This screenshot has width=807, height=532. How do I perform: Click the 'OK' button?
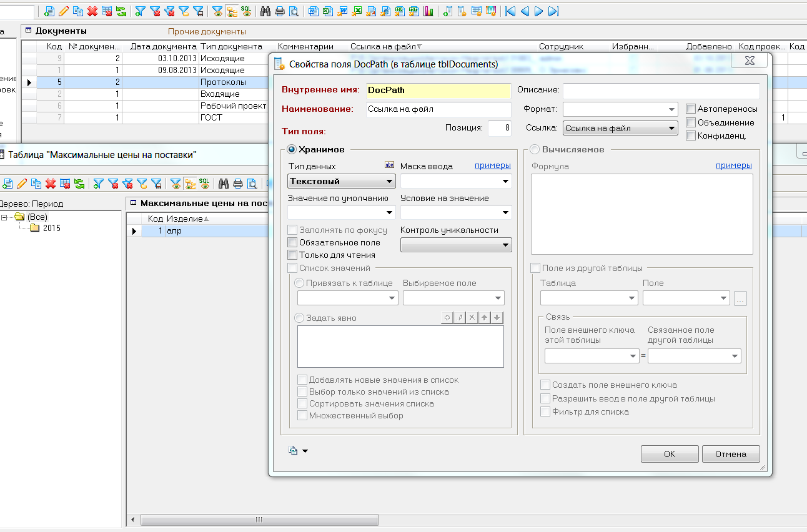point(670,454)
